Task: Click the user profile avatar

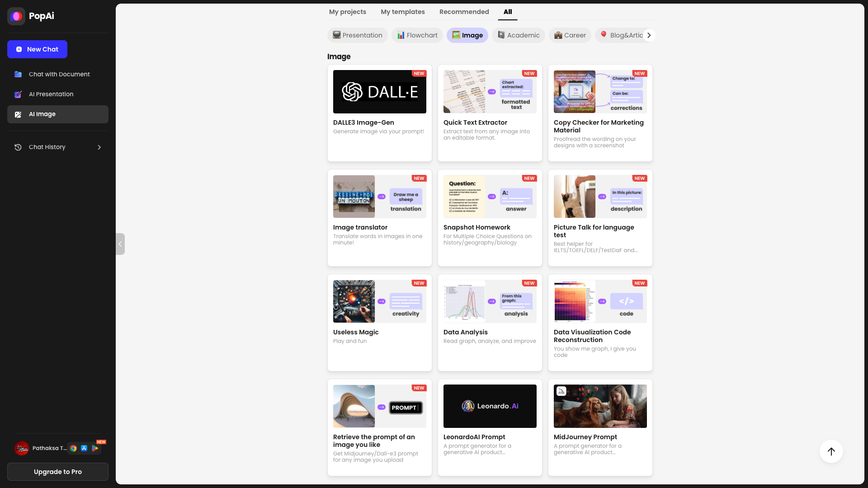Action: [x=22, y=448]
